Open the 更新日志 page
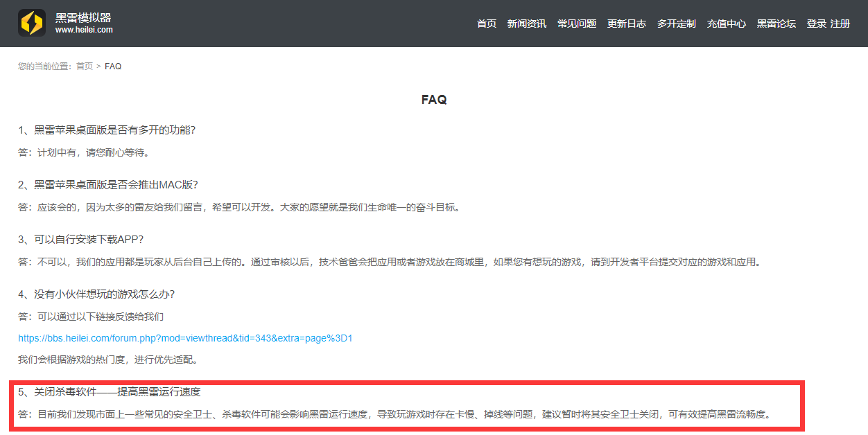The height and width of the screenshot is (435, 868). click(x=627, y=24)
